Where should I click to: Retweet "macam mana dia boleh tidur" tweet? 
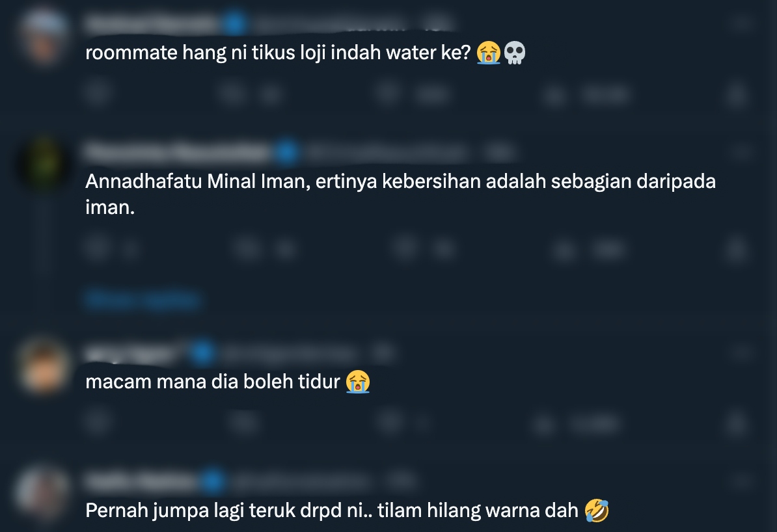click(x=243, y=423)
